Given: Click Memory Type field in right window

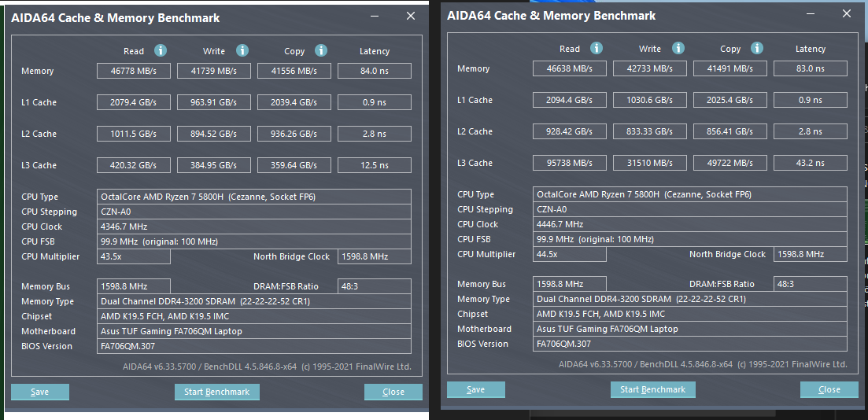Looking at the screenshot, I should [689, 299].
